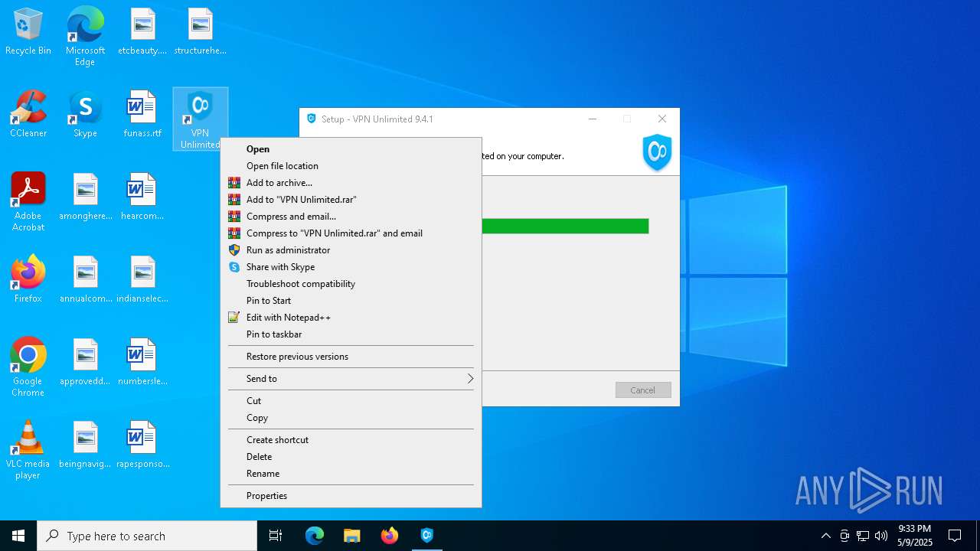Image resolution: width=980 pixels, height=551 pixels.
Task: Select the VPN Unlimited desktop shortcut
Action: [x=200, y=119]
